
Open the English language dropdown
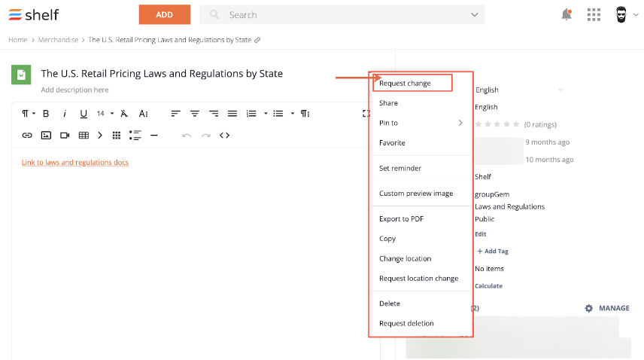point(519,90)
